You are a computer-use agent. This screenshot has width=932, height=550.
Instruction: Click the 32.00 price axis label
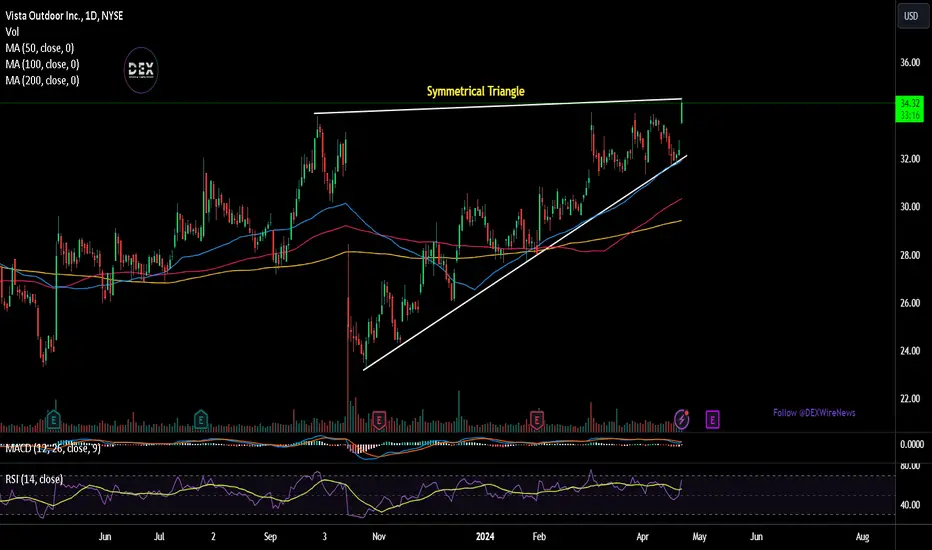point(910,159)
